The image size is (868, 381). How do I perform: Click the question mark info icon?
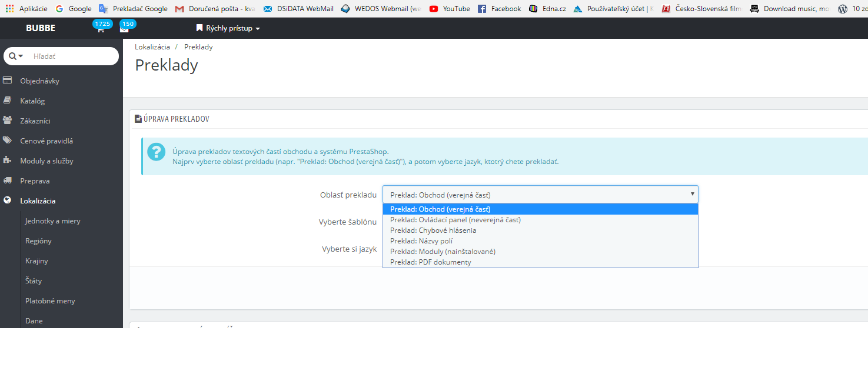[x=156, y=152]
